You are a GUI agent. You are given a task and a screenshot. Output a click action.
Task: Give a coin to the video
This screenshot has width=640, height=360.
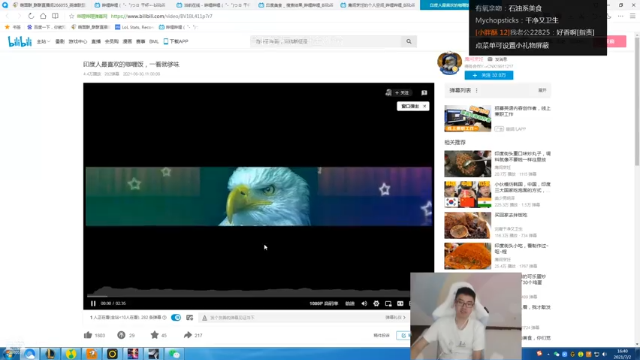(x=121, y=335)
